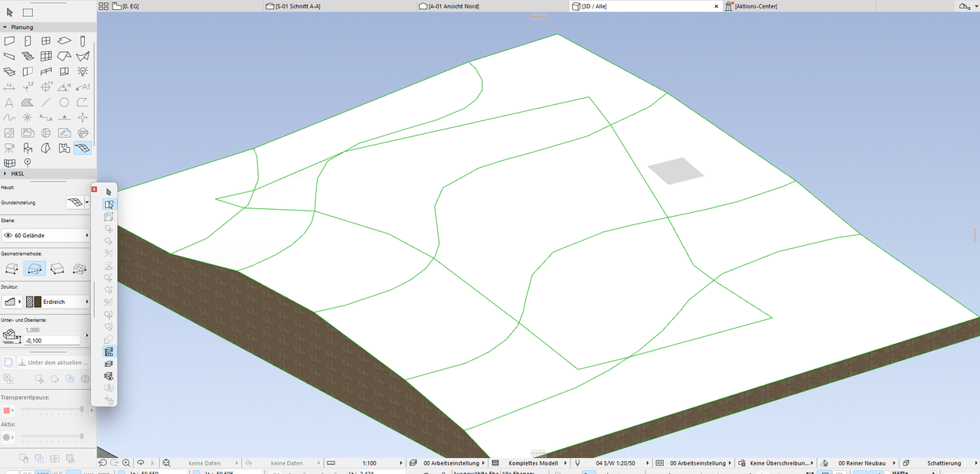This screenshot has width=980, height=474.
Task: Select the Morph tool
Action: [46, 148]
